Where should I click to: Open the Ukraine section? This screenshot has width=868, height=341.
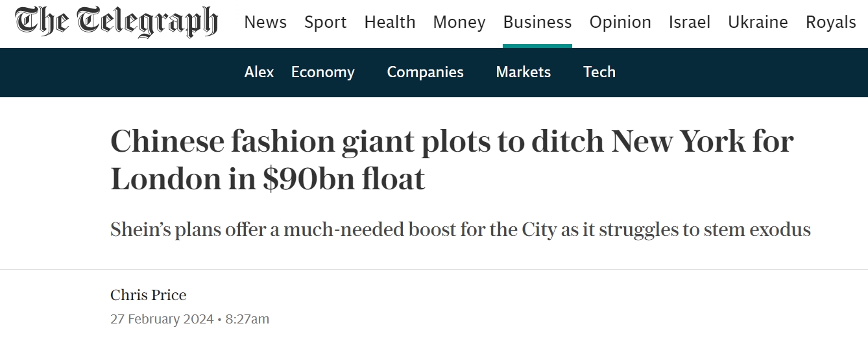758,22
